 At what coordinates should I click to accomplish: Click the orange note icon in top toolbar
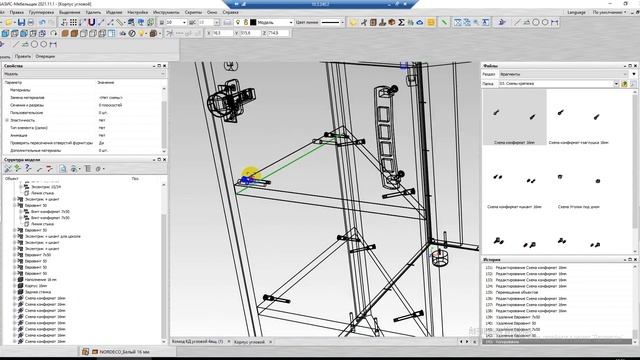pos(431,22)
